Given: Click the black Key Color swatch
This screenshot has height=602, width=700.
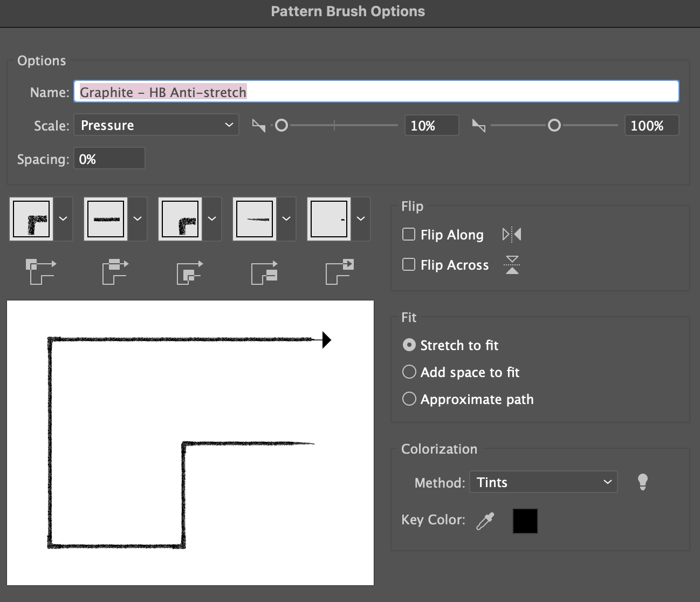Looking at the screenshot, I should click(x=525, y=521).
